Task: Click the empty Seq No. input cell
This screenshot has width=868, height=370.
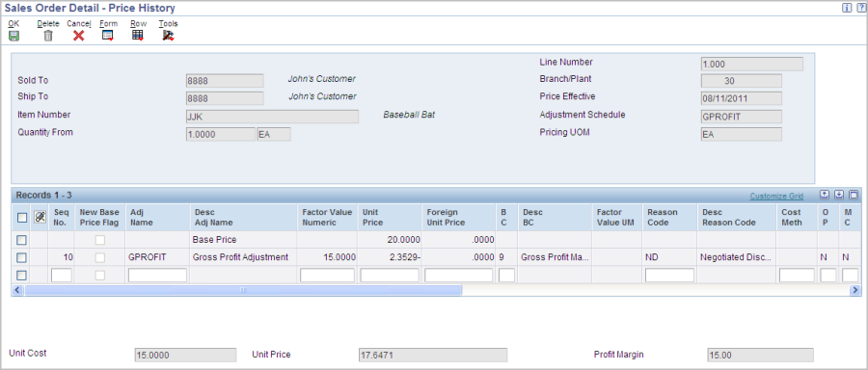Action: tap(62, 275)
